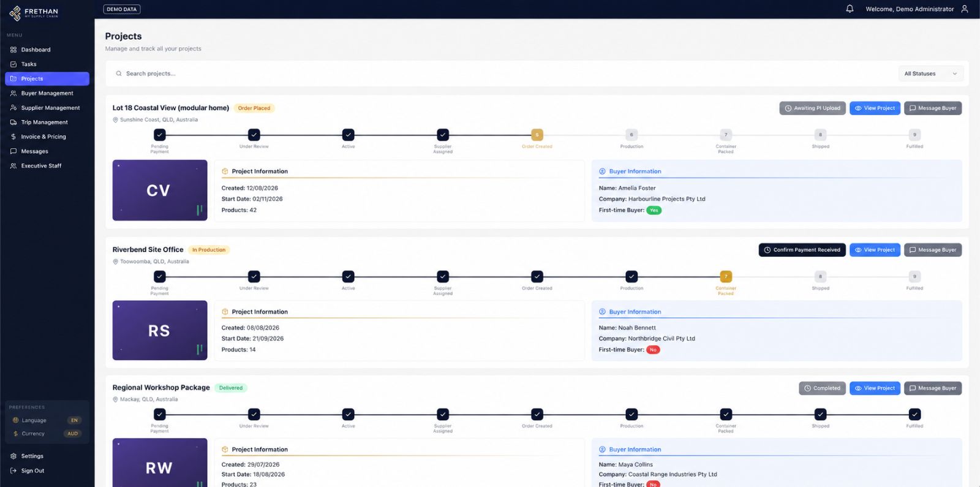View Project for Regional Workshop Package

tap(875, 388)
